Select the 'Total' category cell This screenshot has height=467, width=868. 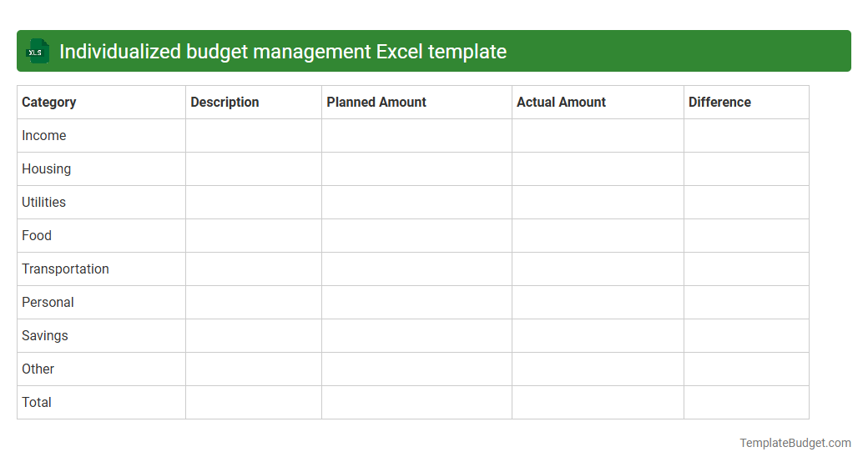(101, 402)
